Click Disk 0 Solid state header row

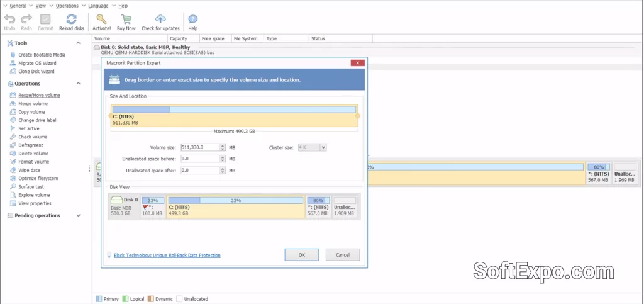[x=369, y=50]
